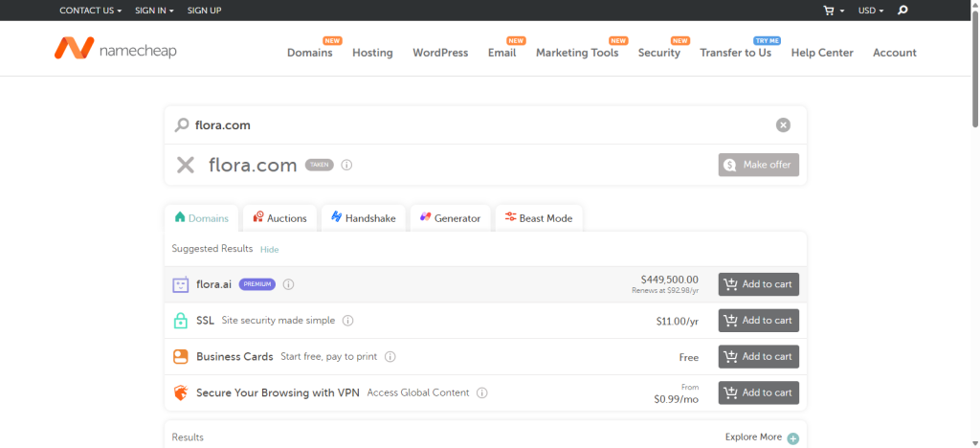Open site search magnifier in top bar
The width and height of the screenshot is (980, 448).
coord(902,10)
